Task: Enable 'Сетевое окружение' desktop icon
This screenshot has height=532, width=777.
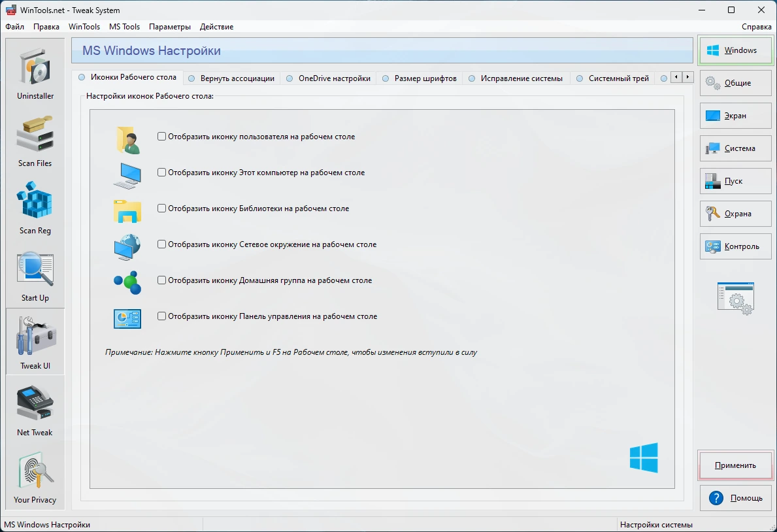Action: pos(161,244)
